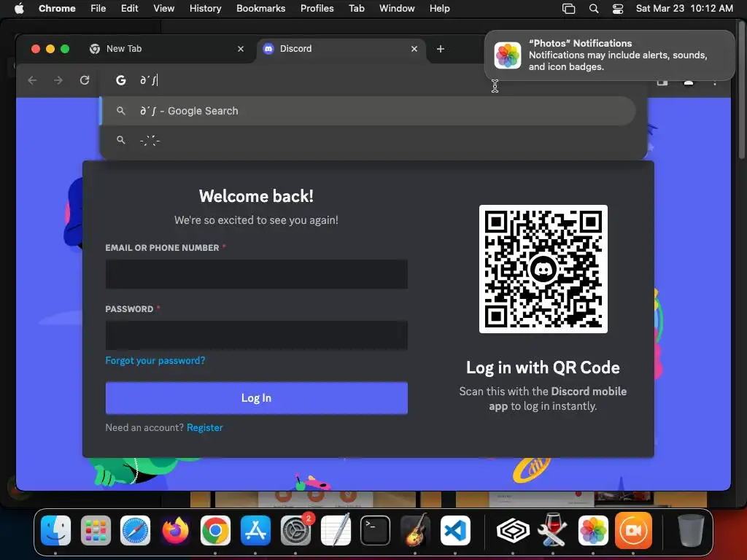Click the Log In button
Viewport: 747px width, 560px height.
click(256, 398)
